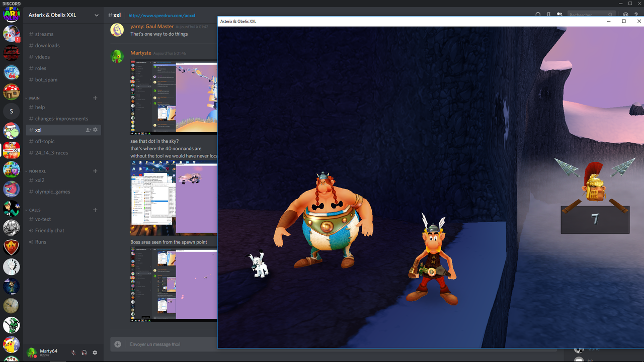Open the NET64+ server icon
644x362 pixels.
pos(11,72)
